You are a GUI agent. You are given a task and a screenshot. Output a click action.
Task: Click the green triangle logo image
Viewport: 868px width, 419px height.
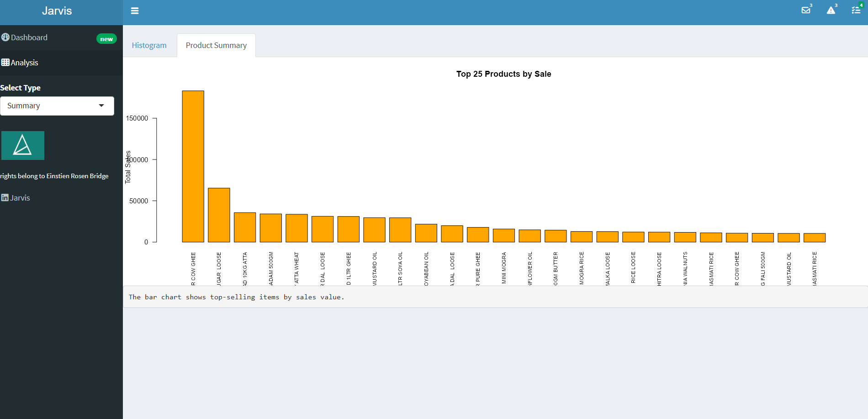[x=23, y=146]
